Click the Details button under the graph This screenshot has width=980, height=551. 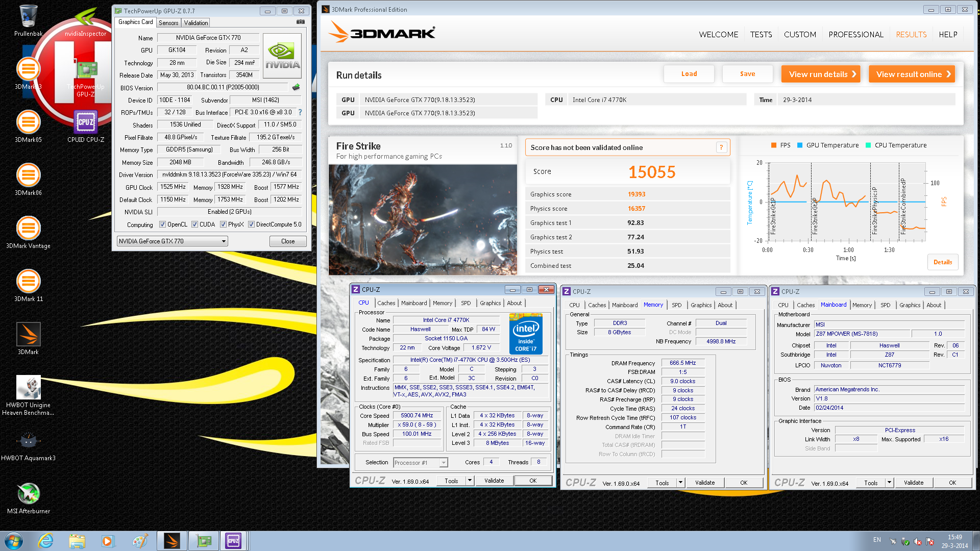(943, 262)
